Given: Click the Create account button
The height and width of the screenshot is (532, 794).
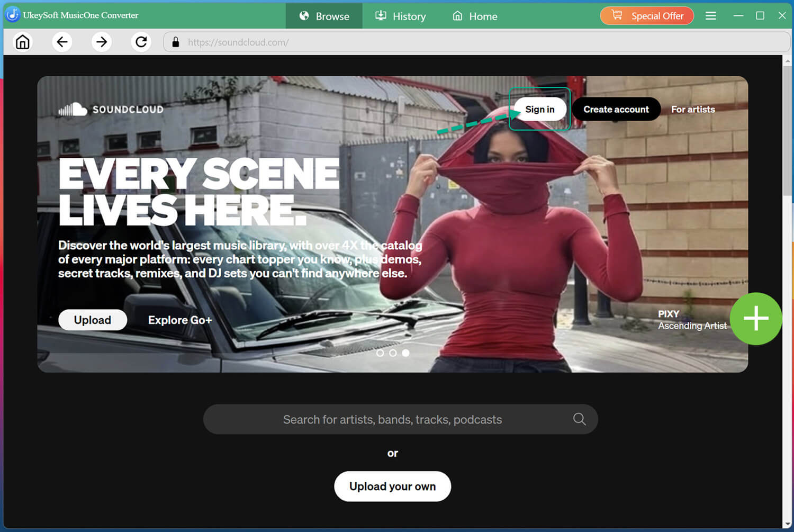Looking at the screenshot, I should pyautogui.click(x=616, y=109).
